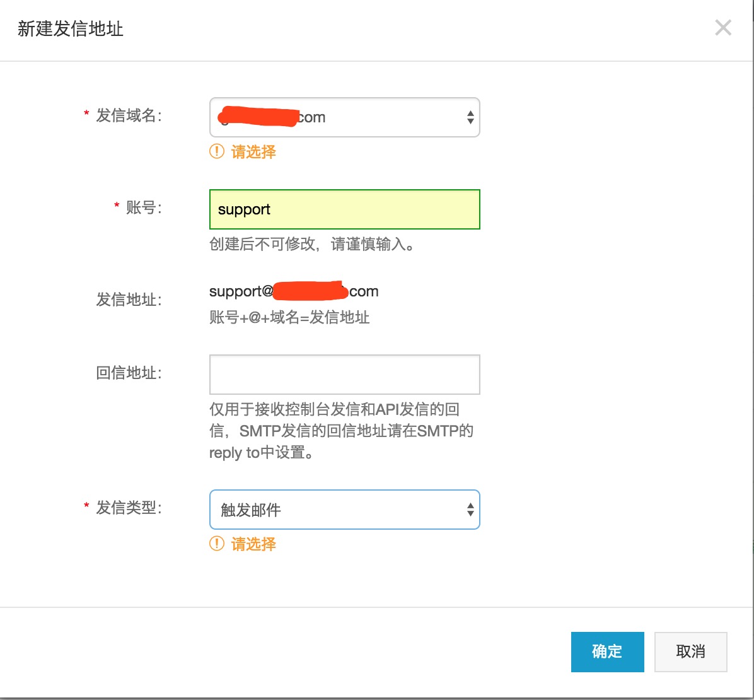This screenshot has height=700, width=754.
Task: Click the 确定 confirm button
Action: pos(607,652)
